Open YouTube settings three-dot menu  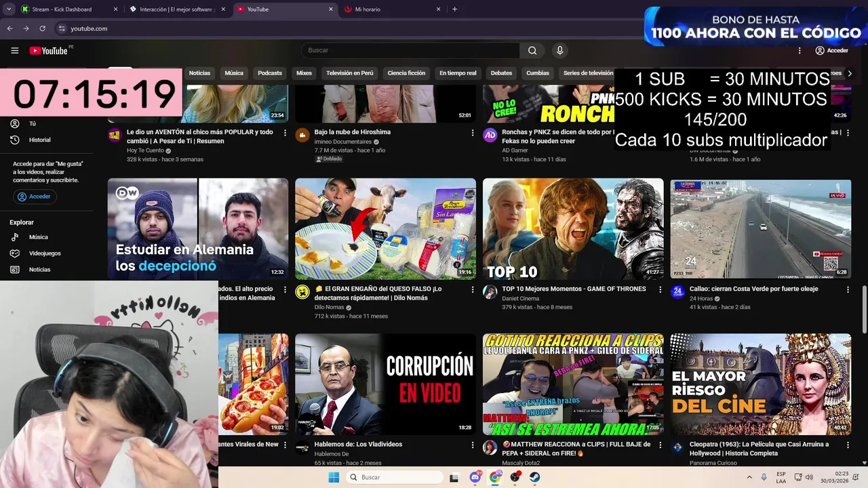tap(800, 50)
